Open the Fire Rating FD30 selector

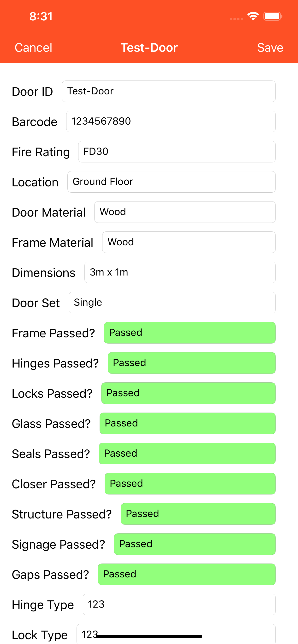click(x=177, y=152)
